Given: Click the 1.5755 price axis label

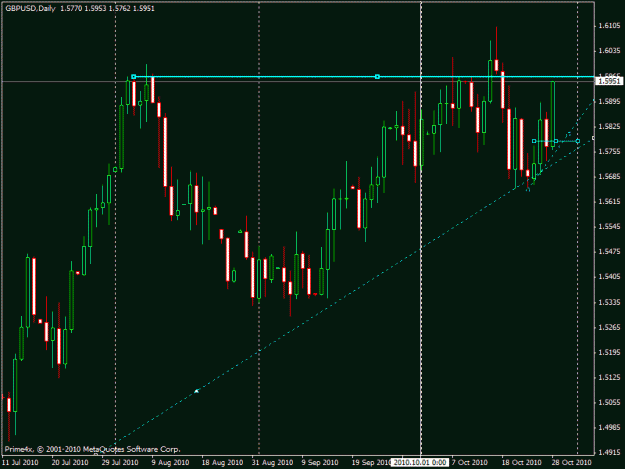Looking at the screenshot, I should 609,151.
